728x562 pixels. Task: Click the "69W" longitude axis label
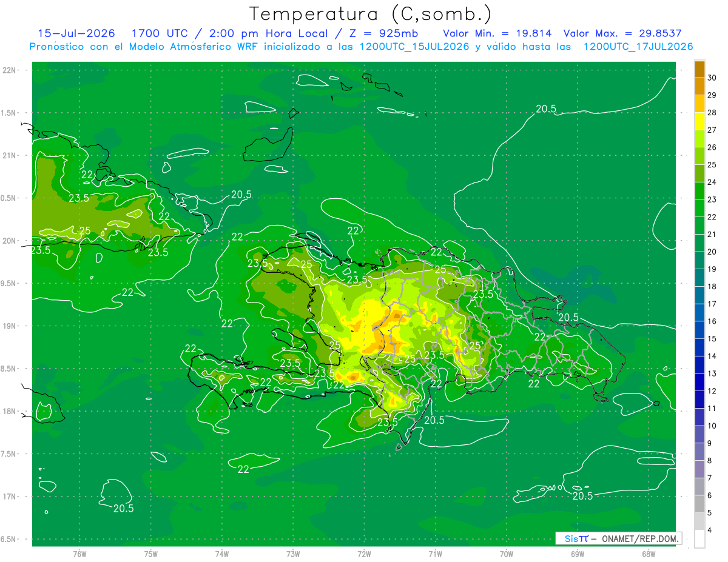click(x=578, y=554)
